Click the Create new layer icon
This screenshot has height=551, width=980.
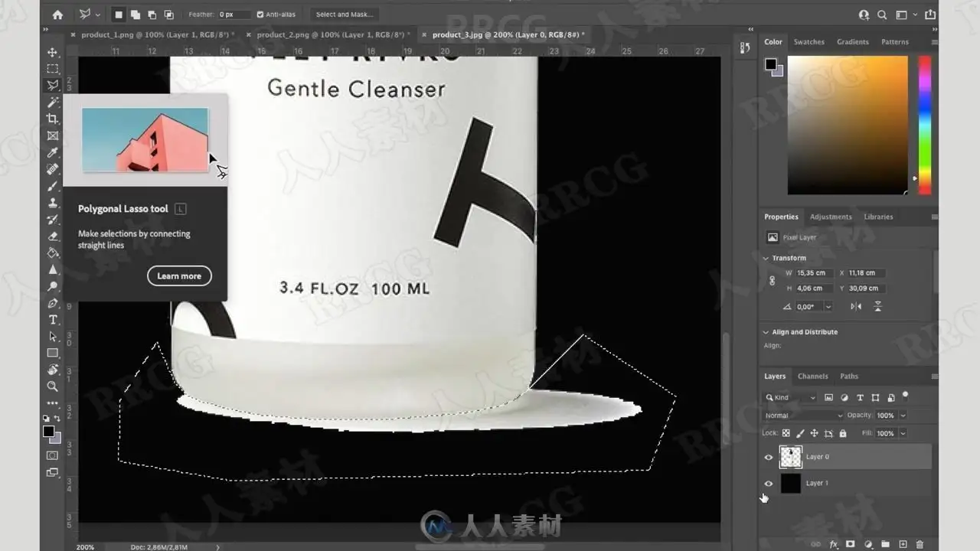tap(902, 544)
